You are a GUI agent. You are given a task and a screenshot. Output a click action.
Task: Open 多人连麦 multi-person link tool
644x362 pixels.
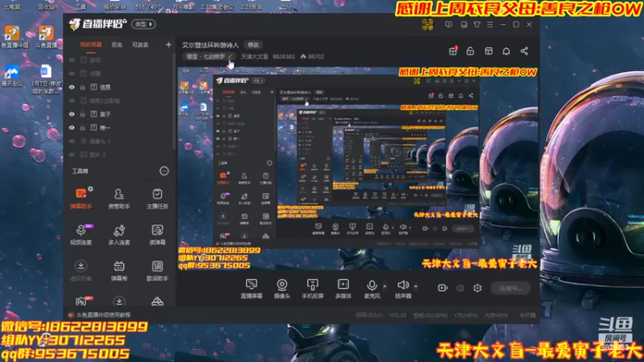click(119, 234)
